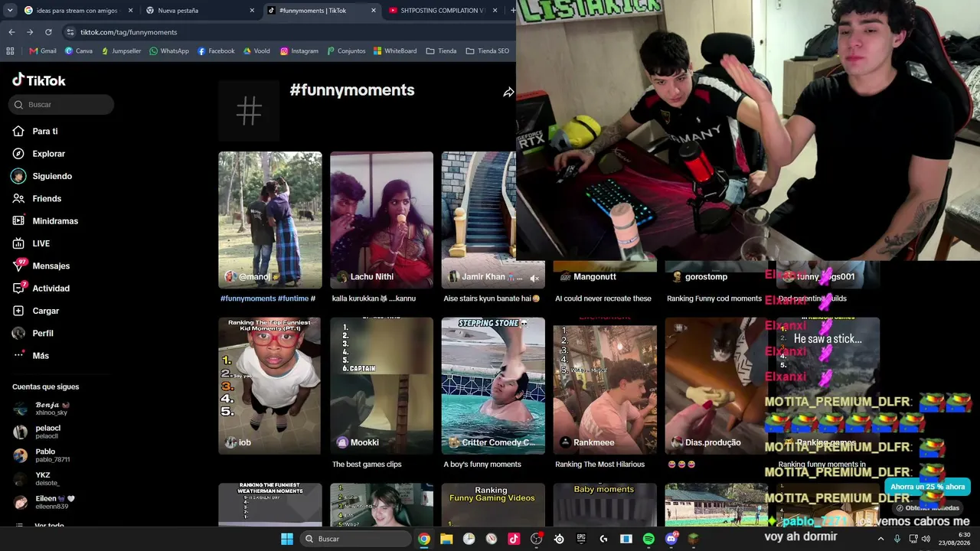Select the #funnymoments TikTok tab
Viewport: 980px width, 551px height.
point(322,11)
